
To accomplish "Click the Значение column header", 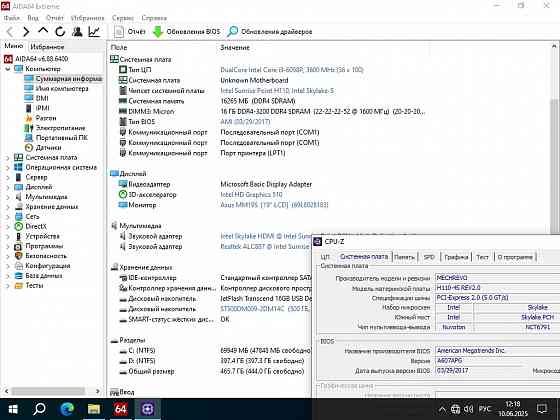I will 235,48.
